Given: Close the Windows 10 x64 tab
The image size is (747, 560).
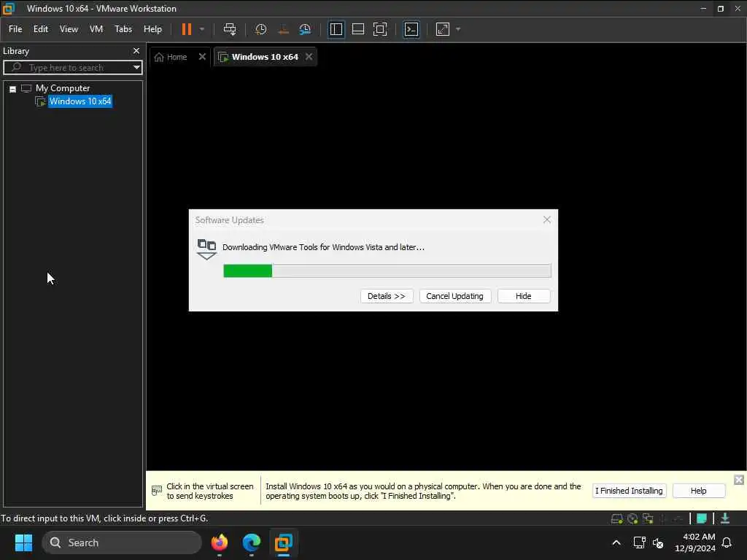Looking at the screenshot, I should (x=309, y=57).
